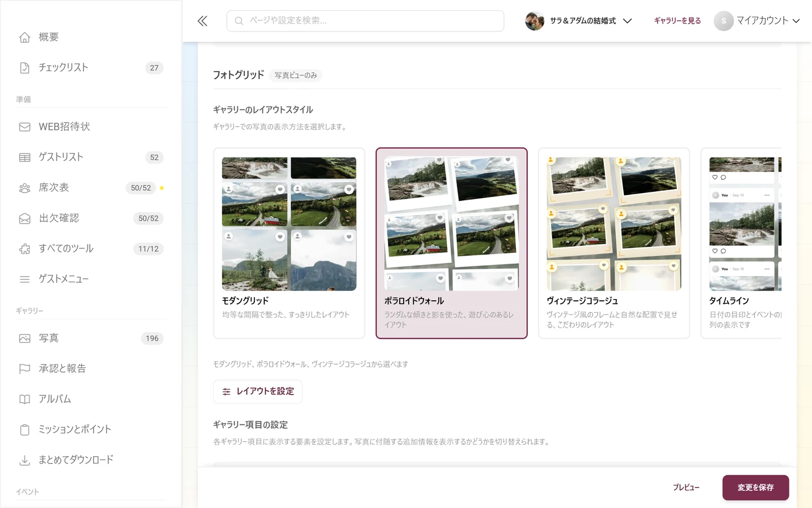Click the 変更を保存 button

pos(756,488)
